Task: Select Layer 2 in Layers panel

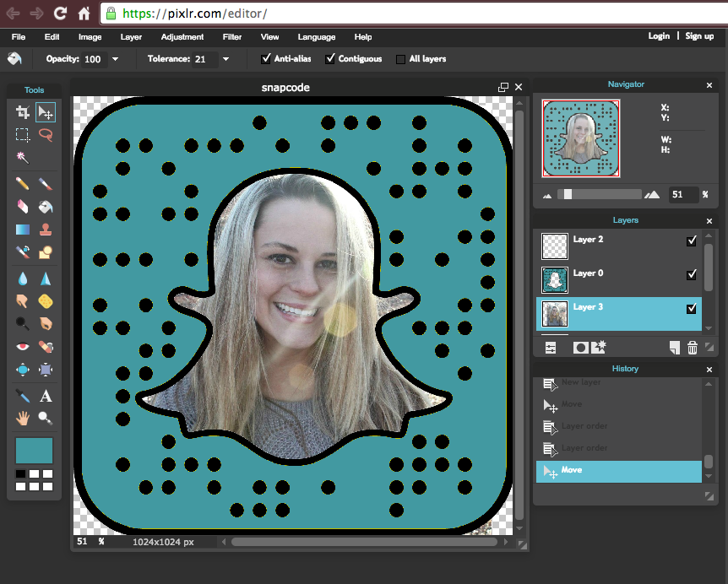Action: [619, 246]
